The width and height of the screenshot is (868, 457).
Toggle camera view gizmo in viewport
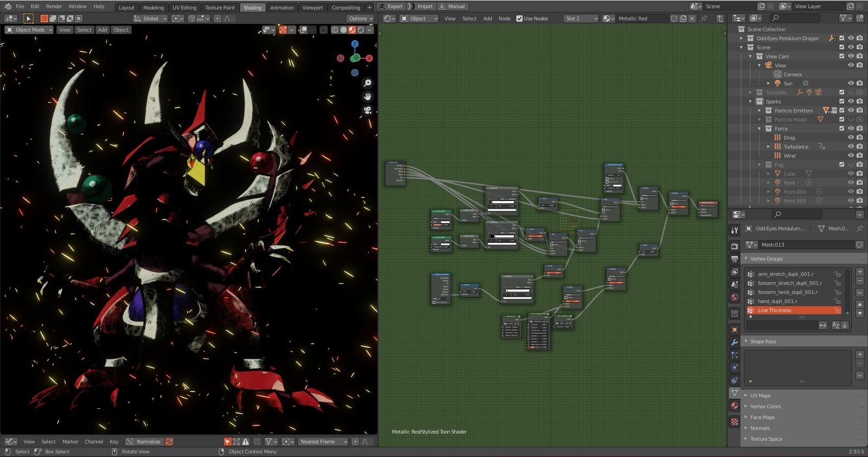tap(367, 110)
